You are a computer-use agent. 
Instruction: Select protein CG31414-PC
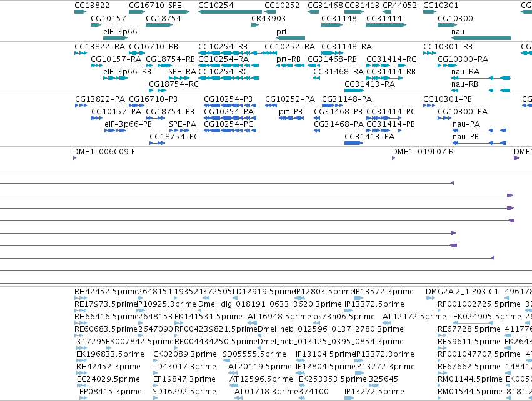[x=391, y=112]
